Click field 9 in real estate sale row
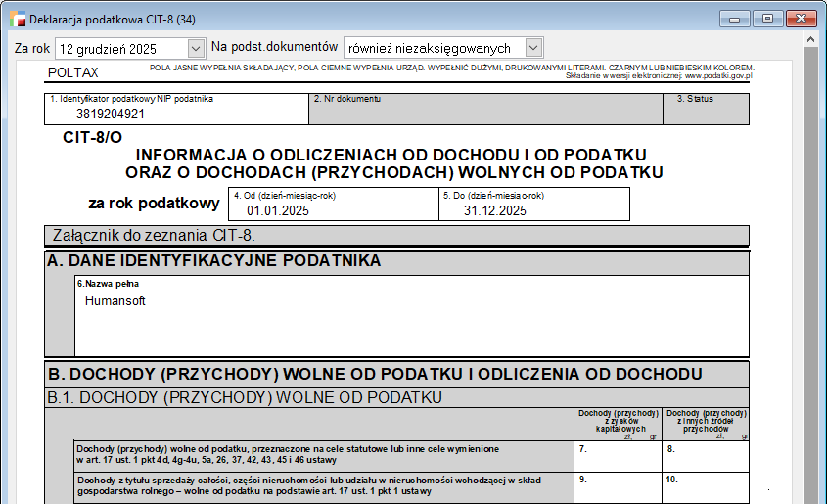This screenshot has height=504, width=827. coord(617,486)
